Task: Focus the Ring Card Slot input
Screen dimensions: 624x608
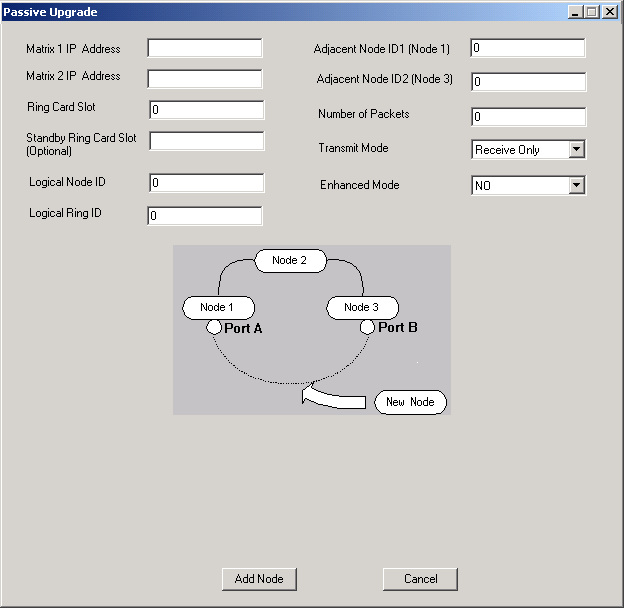Action: click(x=206, y=110)
